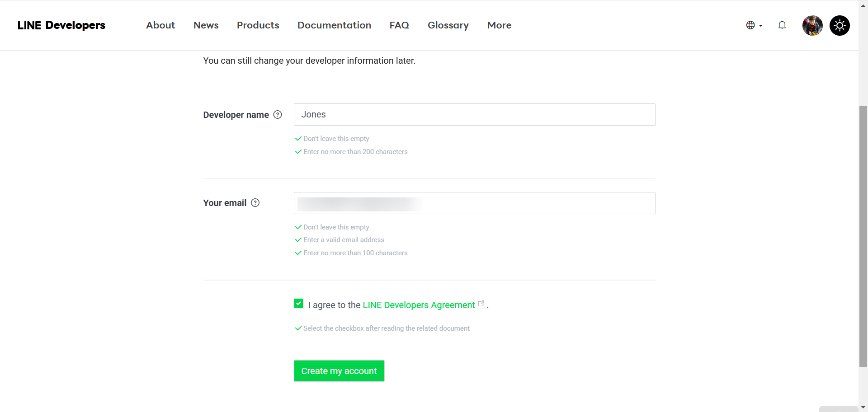Toggle the dark/light theme button
The image size is (868, 412).
click(840, 25)
